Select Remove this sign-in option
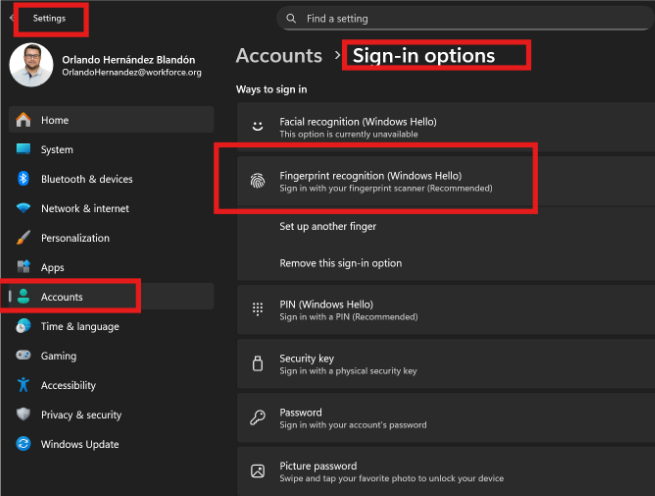655x496 pixels. coord(340,263)
